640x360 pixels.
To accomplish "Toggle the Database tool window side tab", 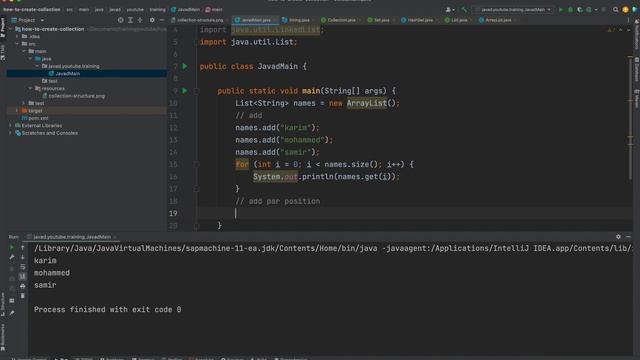I will coord(636,69).
